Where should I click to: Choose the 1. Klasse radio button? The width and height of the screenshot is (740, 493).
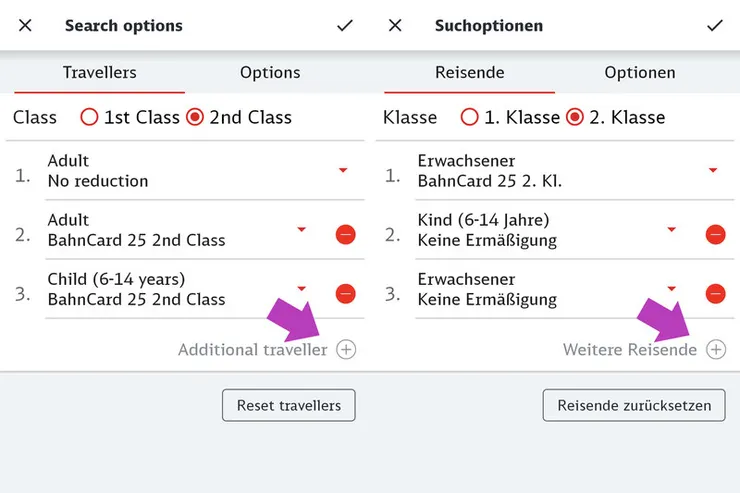[469, 117]
